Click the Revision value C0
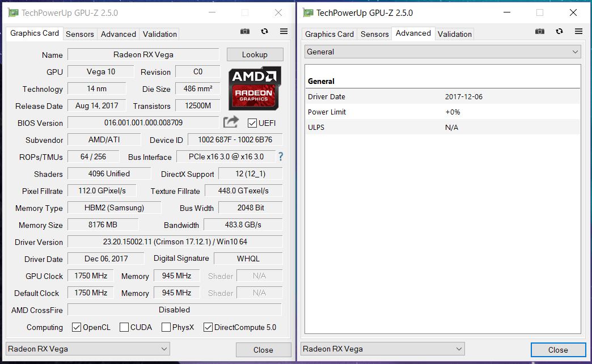Screen dimensions: 592x364 coord(198,72)
